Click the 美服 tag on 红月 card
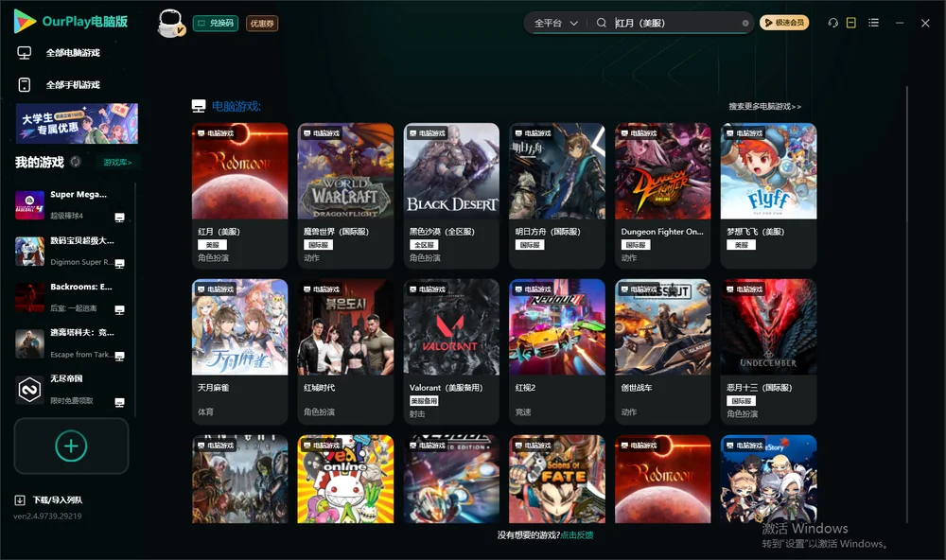Viewport: 946px width, 560px height. point(212,245)
